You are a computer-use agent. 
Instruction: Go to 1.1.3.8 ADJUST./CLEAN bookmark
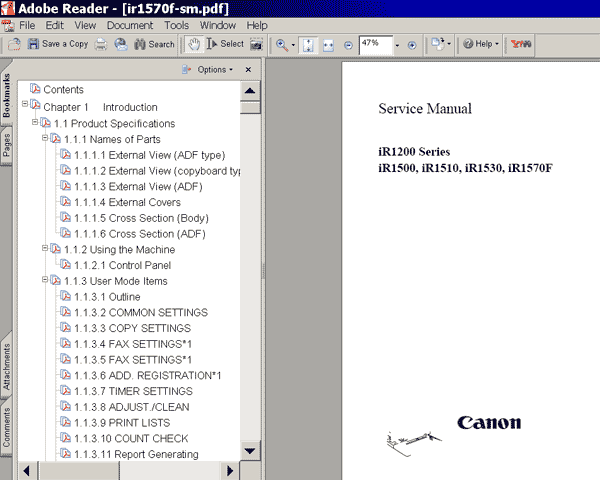click(132, 407)
